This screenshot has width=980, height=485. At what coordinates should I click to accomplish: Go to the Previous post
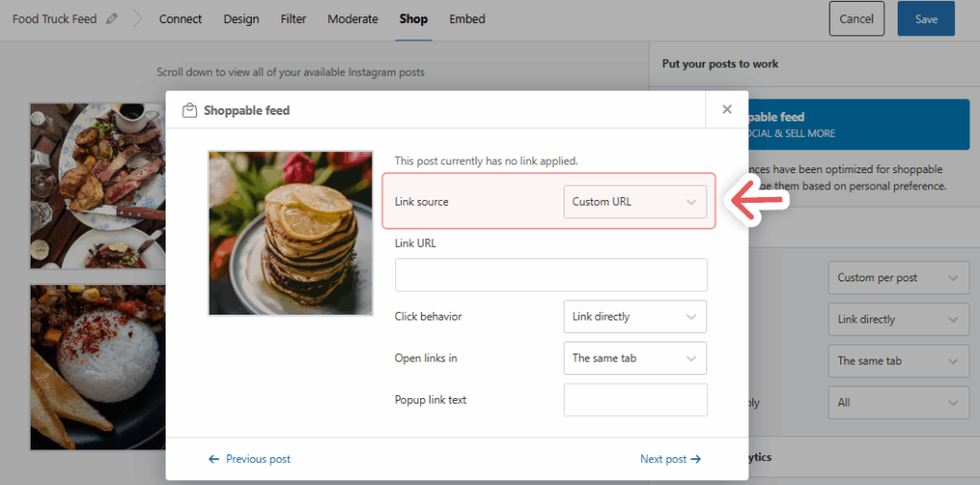point(250,459)
